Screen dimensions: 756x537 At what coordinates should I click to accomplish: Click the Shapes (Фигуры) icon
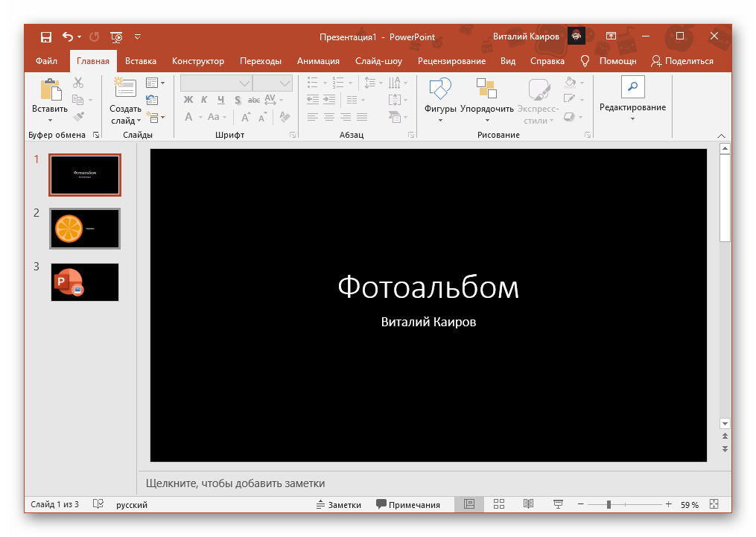click(x=440, y=89)
